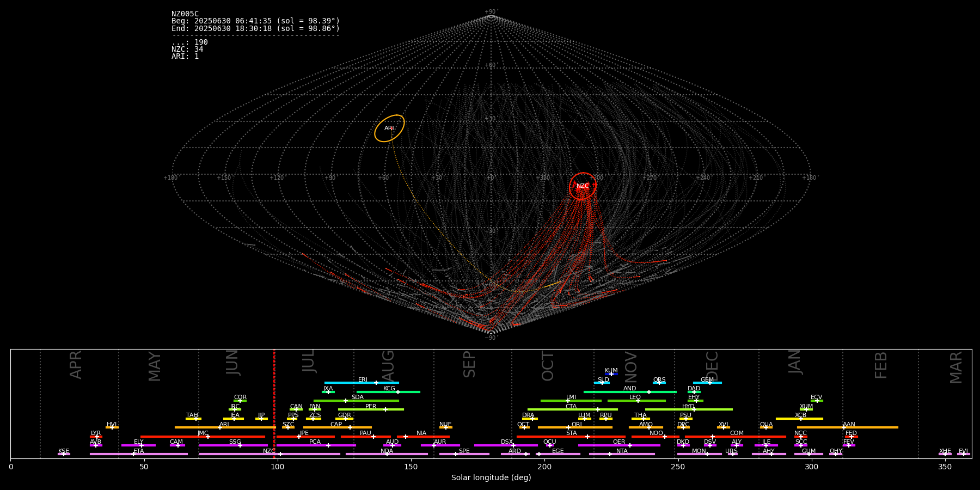Select the LYR shower marker in timeline
Image resolution: width=980 pixels, height=490 pixels.
(x=96, y=436)
